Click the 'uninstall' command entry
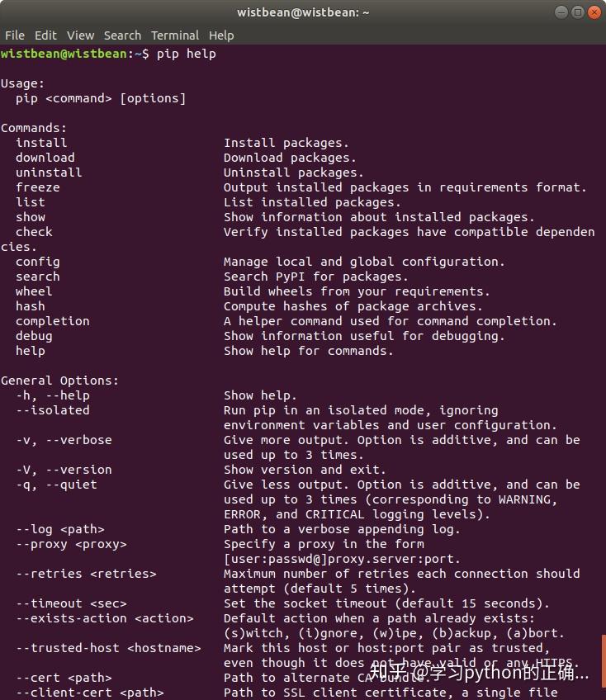Image resolution: width=606 pixels, height=700 pixels. (49, 173)
